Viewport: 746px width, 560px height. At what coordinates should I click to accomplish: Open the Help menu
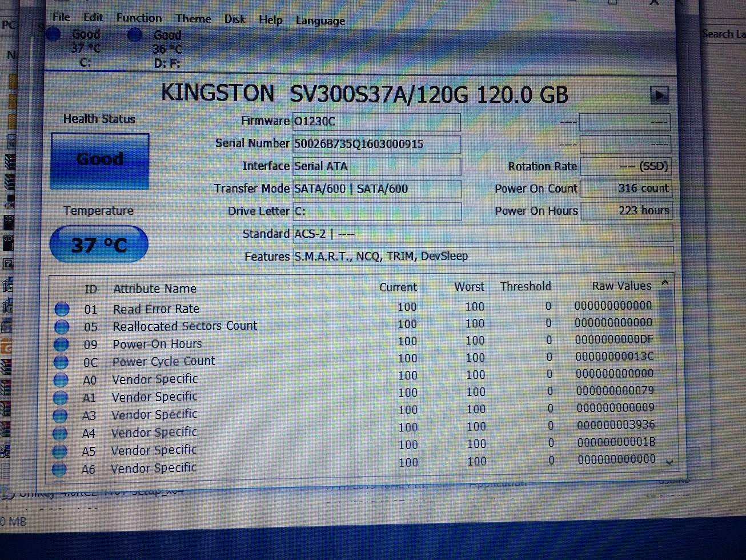pyautogui.click(x=271, y=19)
